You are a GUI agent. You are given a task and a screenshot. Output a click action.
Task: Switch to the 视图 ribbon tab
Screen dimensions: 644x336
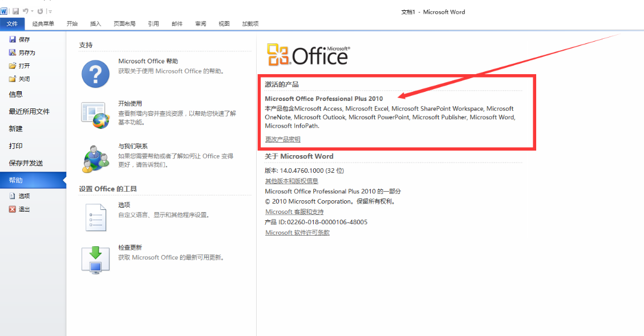tap(224, 24)
